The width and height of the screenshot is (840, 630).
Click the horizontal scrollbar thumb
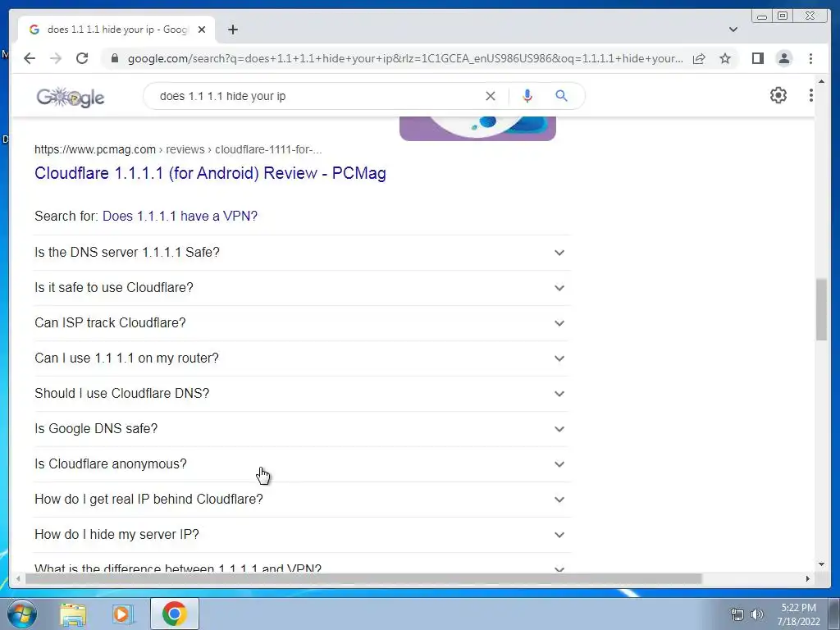[363, 578]
